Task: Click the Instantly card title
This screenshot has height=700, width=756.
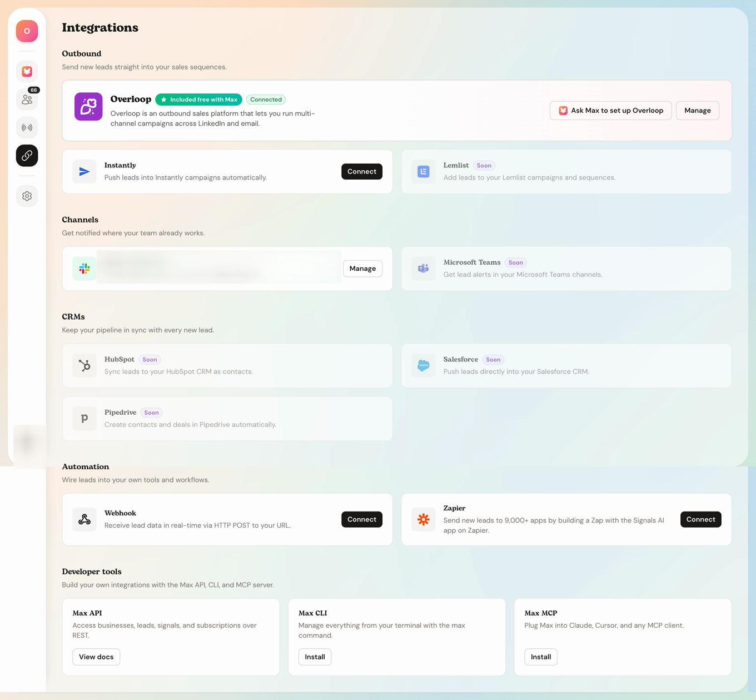Action: coord(120,165)
